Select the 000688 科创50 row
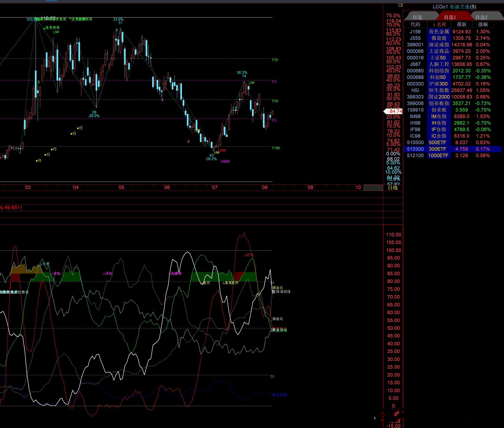504x428 pixels. (452, 77)
